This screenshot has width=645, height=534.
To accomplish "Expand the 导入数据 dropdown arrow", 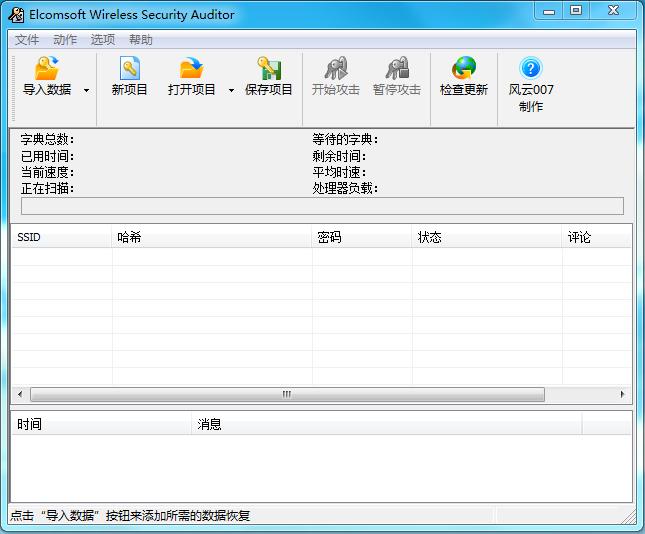I will tap(86, 90).
